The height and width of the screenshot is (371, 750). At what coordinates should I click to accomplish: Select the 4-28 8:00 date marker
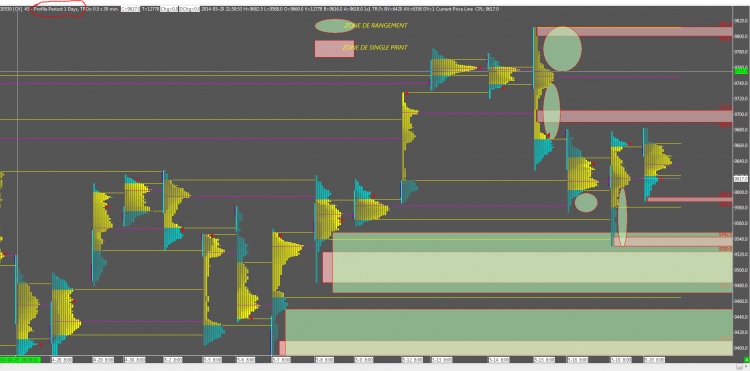61,359
